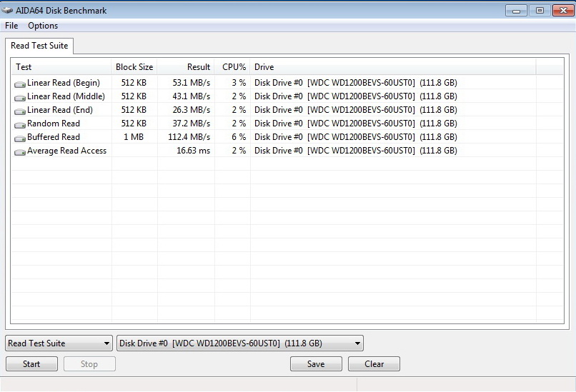Sort by the Test column header
This screenshot has height=392, width=576.
(61, 67)
